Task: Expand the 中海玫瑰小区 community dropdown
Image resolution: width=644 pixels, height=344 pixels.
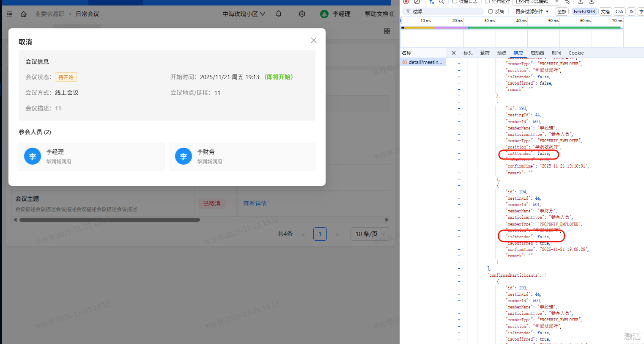Action: [244, 14]
